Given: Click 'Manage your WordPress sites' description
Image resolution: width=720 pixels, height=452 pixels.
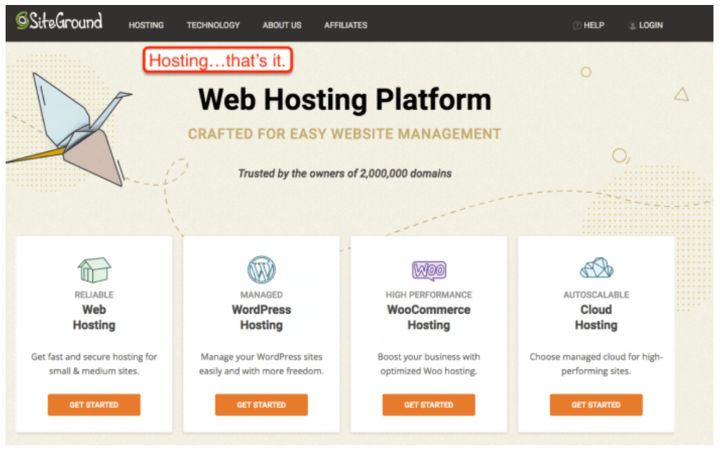Looking at the screenshot, I should pos(261,363).
